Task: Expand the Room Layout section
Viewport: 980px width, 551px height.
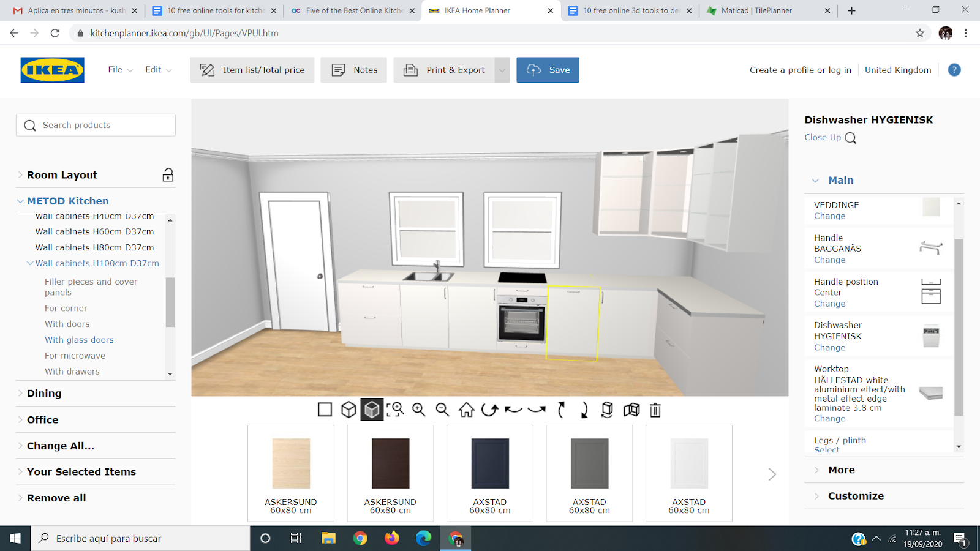Action: pos(62,175)
